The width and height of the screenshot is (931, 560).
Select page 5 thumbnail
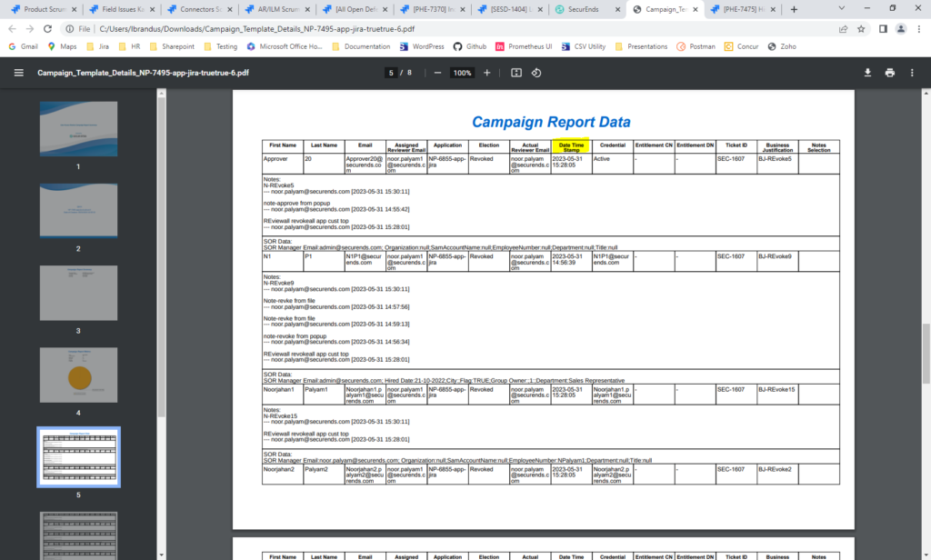click(x=78, y=457)
